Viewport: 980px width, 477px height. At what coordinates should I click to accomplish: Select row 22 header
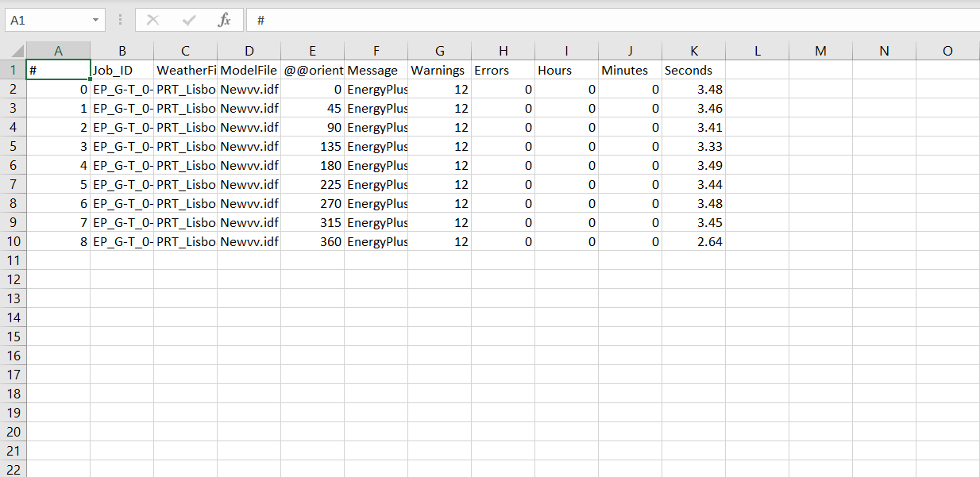pyautogui.click(x=14, y=470)
